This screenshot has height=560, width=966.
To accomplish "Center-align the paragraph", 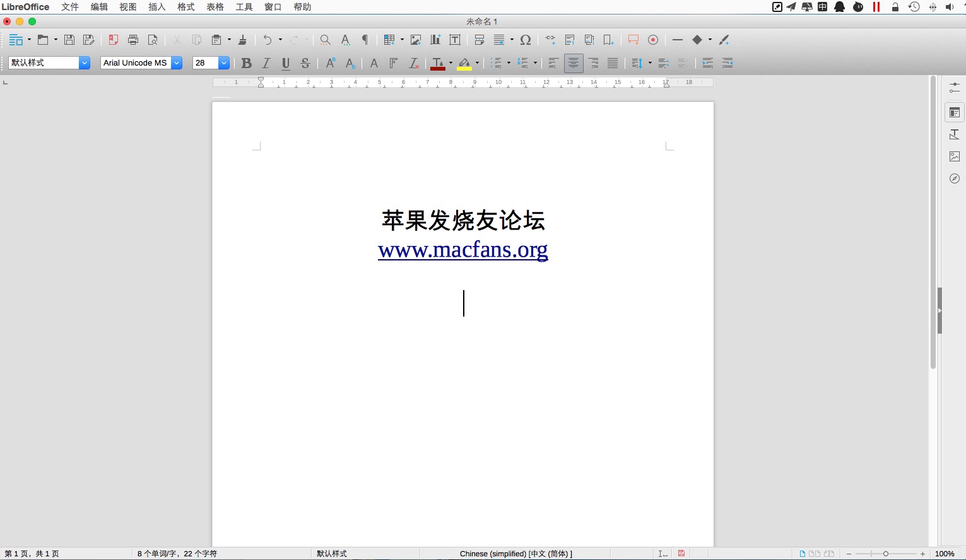I will coord(574,62).
